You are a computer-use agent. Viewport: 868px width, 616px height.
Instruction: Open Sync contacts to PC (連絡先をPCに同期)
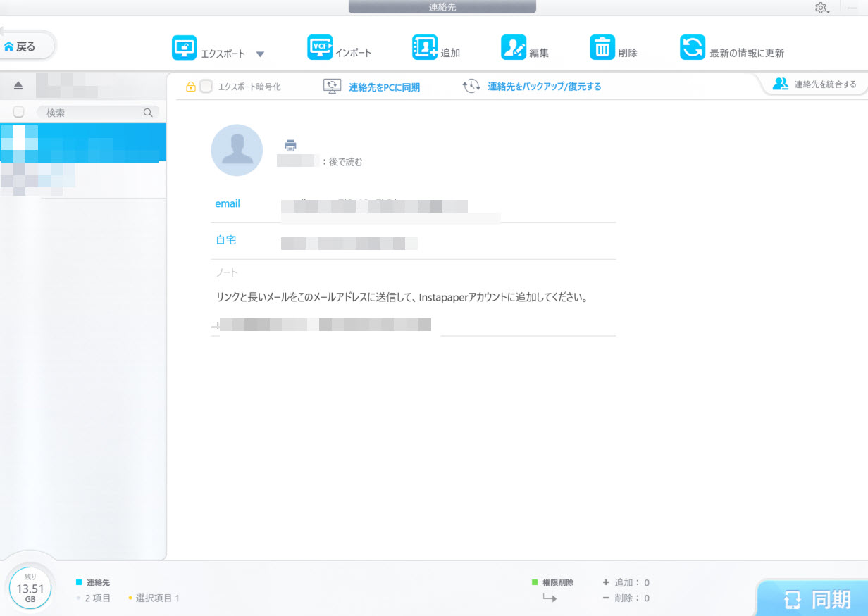click(x=384, y=87)
